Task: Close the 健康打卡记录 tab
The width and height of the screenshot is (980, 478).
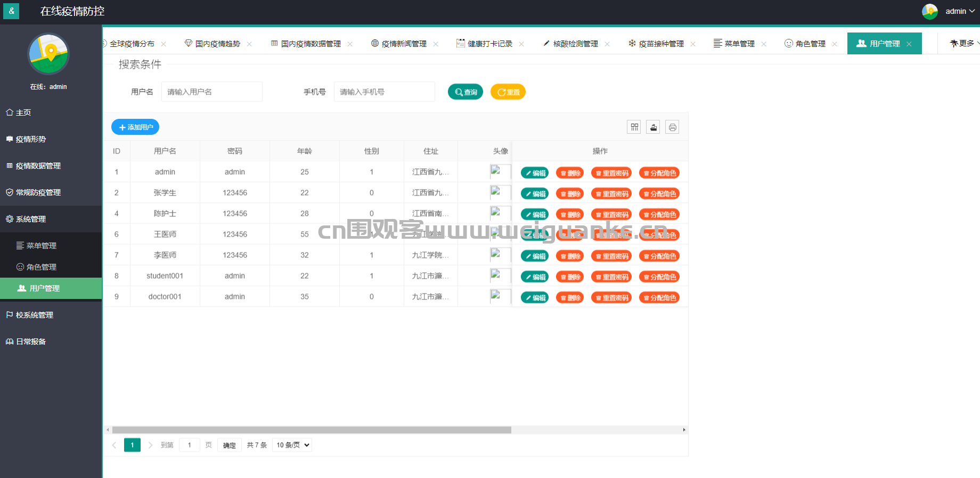Action: pyautogui.click(x=521, y=44)
